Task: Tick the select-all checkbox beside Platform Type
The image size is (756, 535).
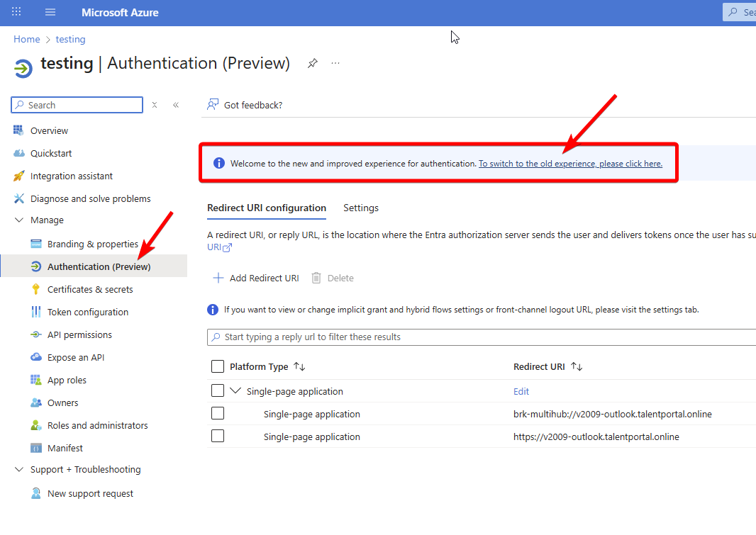Action: 218,366
